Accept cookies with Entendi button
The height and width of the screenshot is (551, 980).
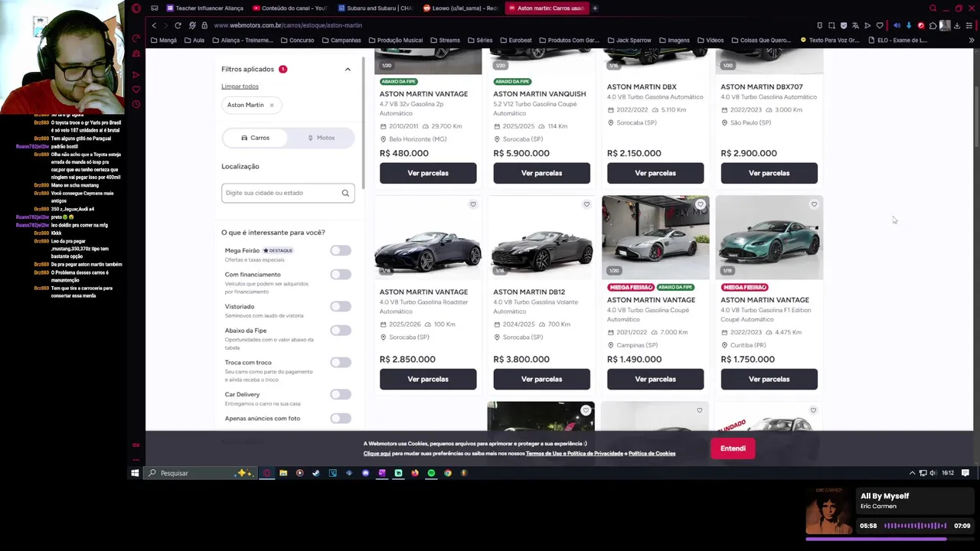point(733,448)
